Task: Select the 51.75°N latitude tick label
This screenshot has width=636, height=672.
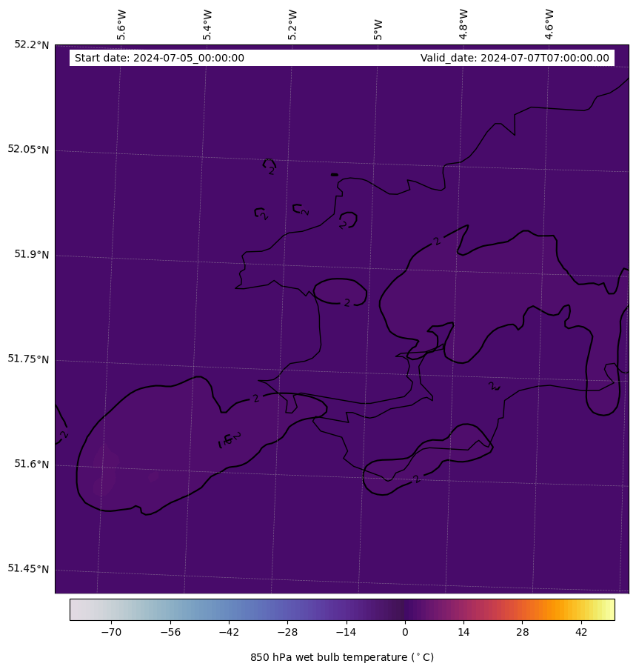Action: (x=29, y=359)
